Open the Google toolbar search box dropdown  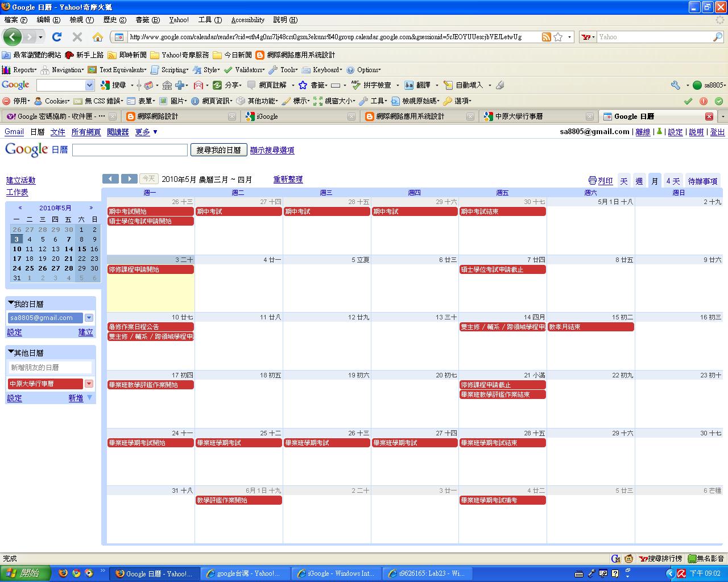click(89, 85)
